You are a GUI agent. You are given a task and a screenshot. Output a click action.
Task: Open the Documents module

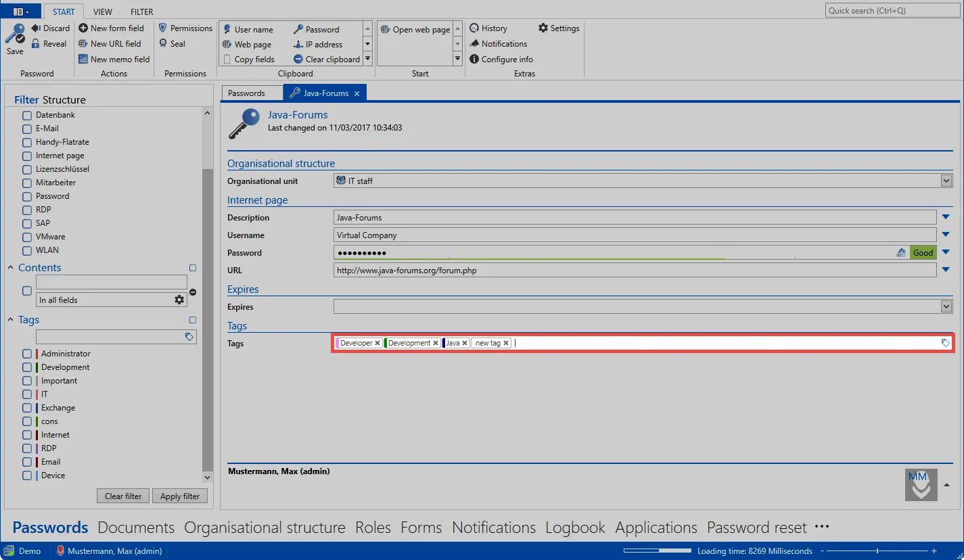point(136,528)
